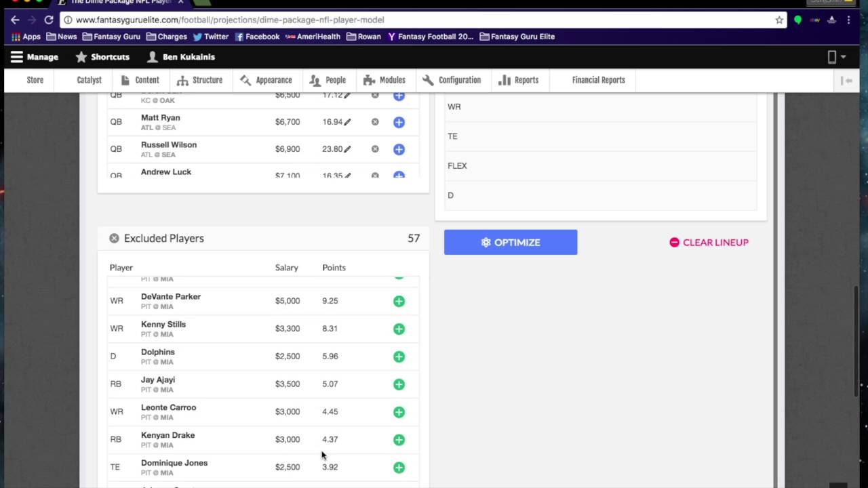
Task: Click the Excluded Players count 57
Action: (414, 239)
